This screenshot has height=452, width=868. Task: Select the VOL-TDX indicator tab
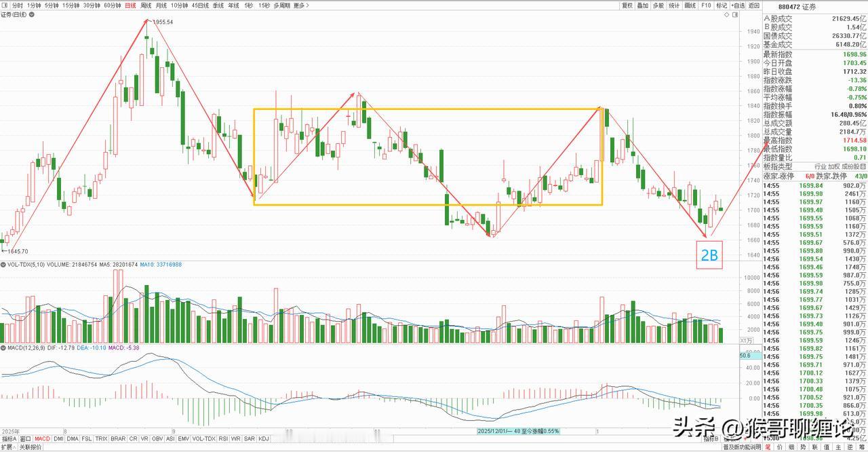(203, 439)
